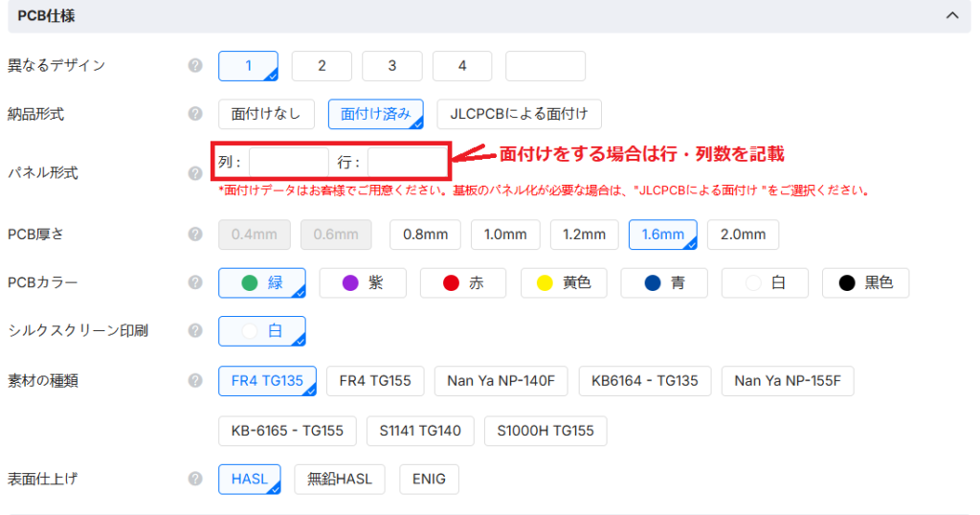The image size is (980, 515).
Task: Collapse the PCB仕様 section chevron
Action: click(x=951, y=15)
